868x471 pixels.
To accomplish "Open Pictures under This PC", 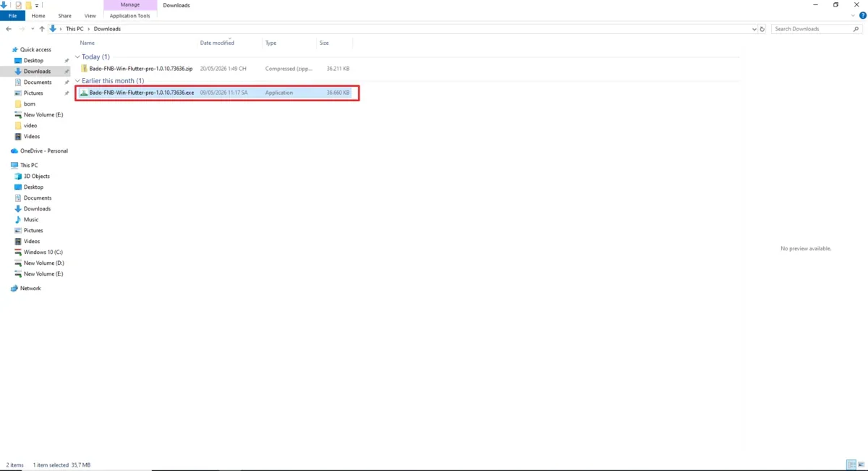I will [x=33, y=230].
